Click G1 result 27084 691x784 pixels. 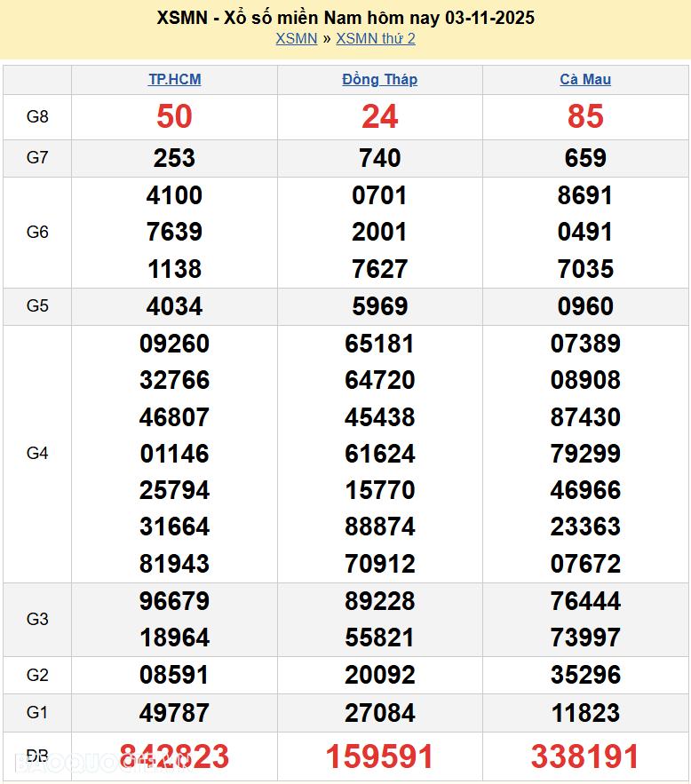[379, 712]
